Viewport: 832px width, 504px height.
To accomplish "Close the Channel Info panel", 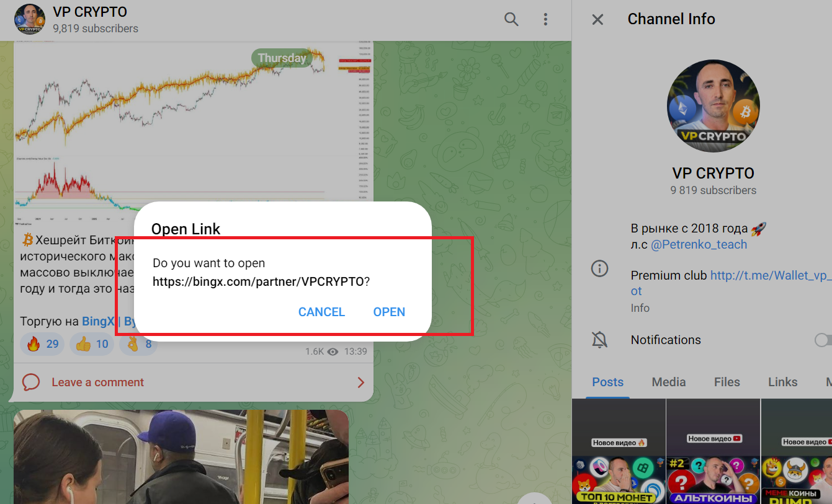I will tap(597, 20).
